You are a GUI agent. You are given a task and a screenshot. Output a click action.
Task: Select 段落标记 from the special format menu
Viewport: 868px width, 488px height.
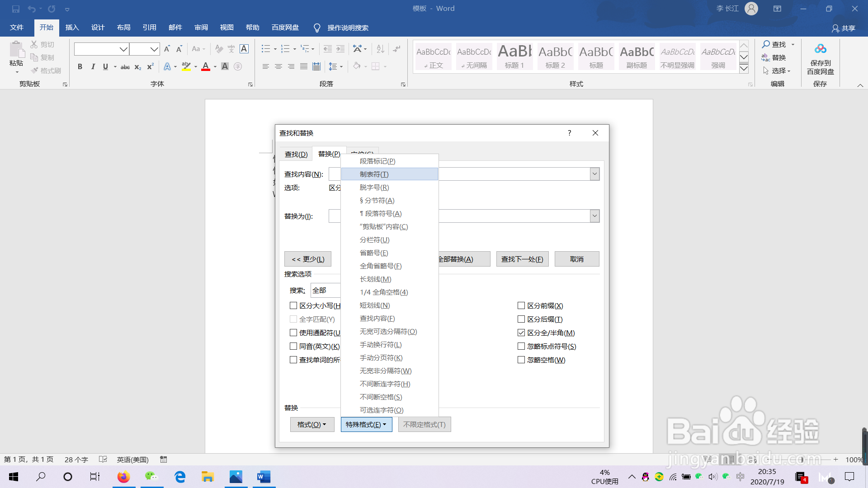click(x=377, y=161)
